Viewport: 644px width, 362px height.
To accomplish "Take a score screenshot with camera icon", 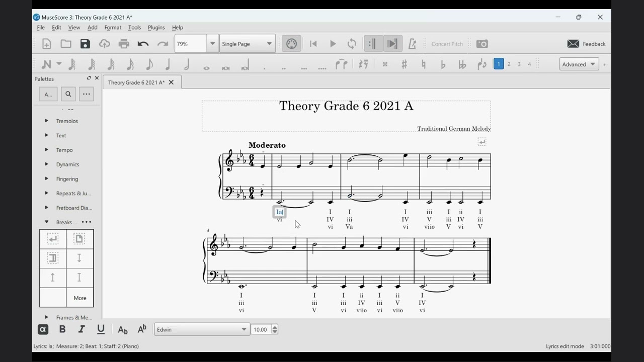I will (x=482, y=44).
